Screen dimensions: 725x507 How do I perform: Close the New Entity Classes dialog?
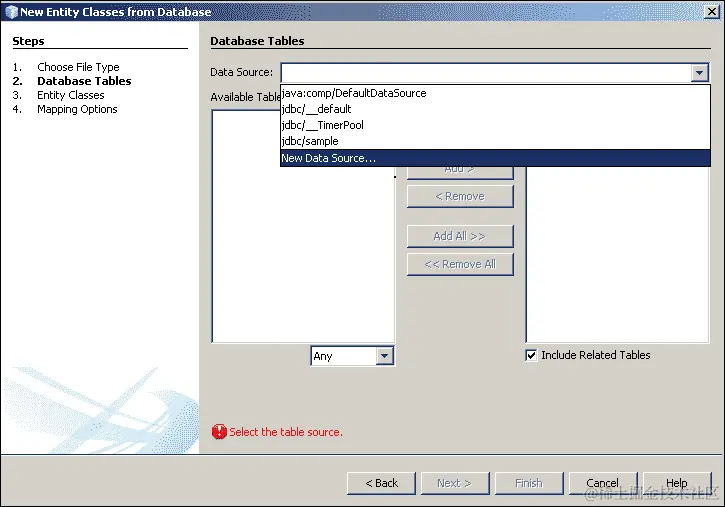click(x=712, y=12)
